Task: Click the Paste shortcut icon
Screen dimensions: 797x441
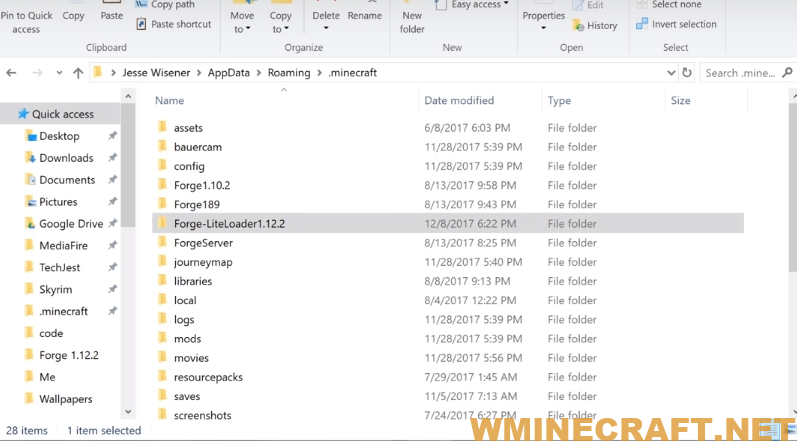Action: click(x=141, y=24)
